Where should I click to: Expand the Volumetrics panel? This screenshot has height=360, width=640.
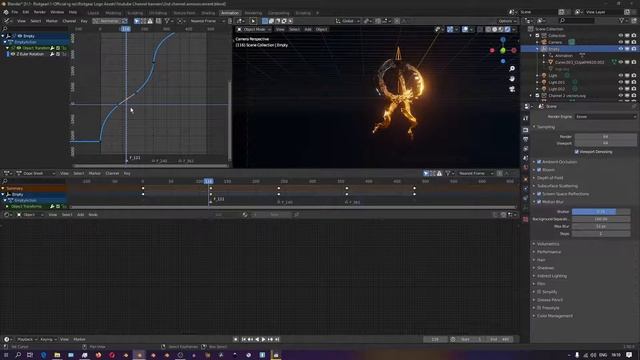548,244
